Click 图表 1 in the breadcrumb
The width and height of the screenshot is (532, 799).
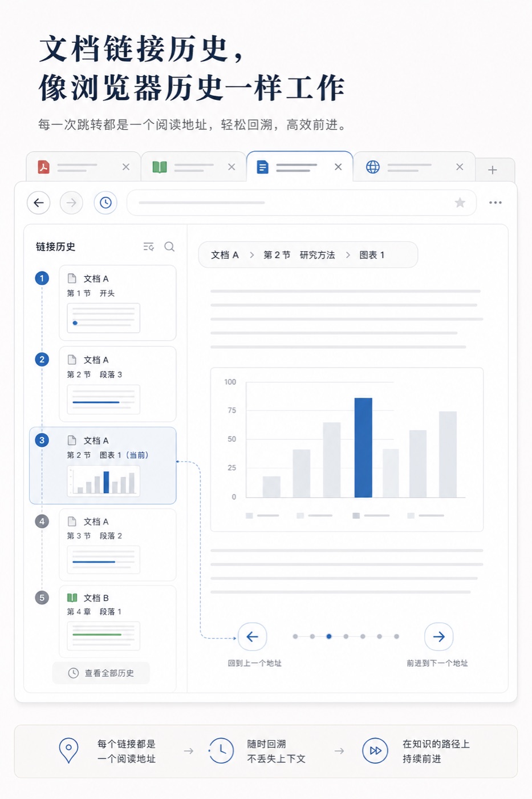pyautogui.click(x=372, y=255)
